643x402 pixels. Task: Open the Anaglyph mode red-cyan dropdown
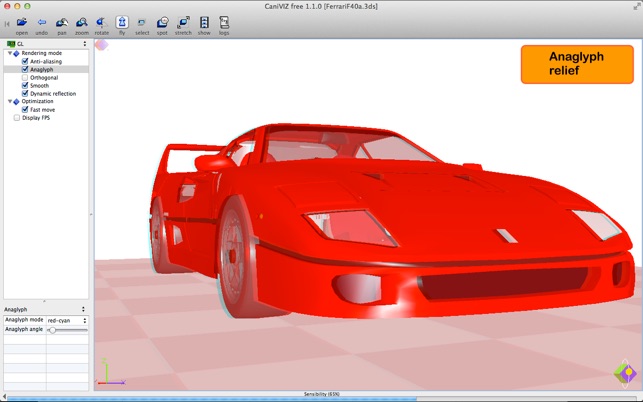pyautogui.click(x=67, y=320)
